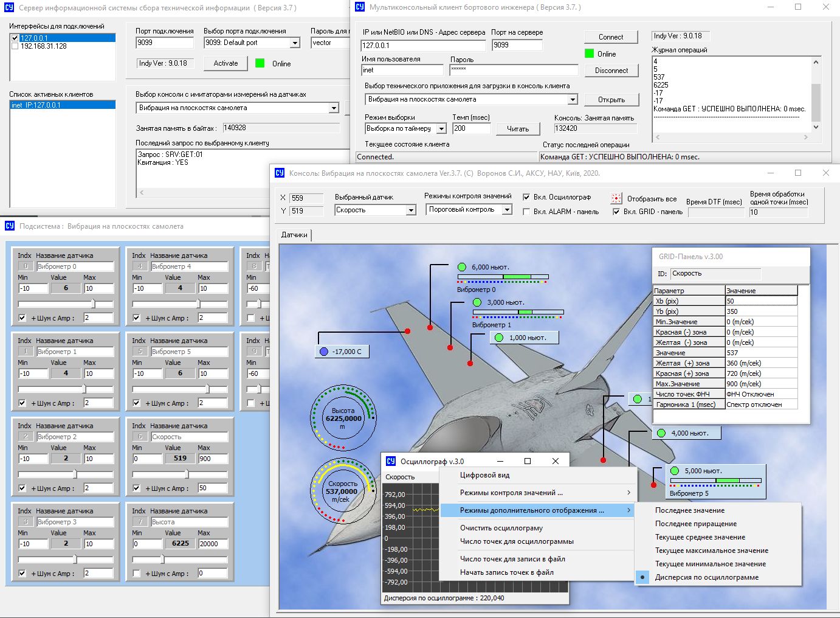Disable the 'Вкл. Осциллограф' checkbox

[526, 197]
